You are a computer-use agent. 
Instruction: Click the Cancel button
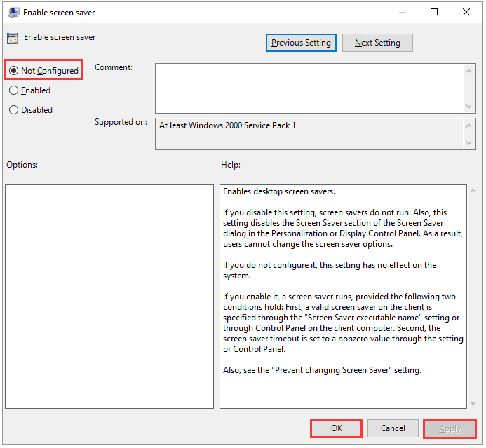(x=393, y=428)
